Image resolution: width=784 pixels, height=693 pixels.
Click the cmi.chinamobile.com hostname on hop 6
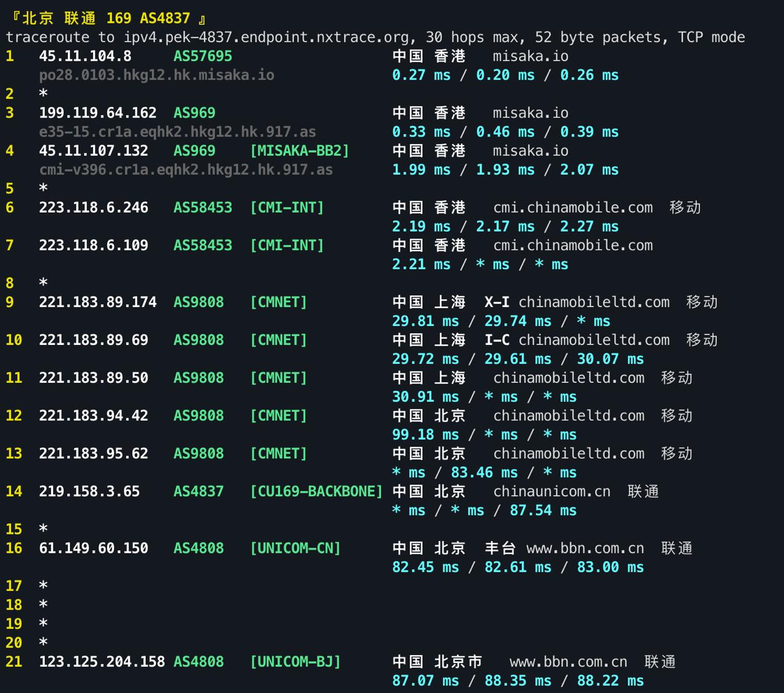click(x=573, y=207)
